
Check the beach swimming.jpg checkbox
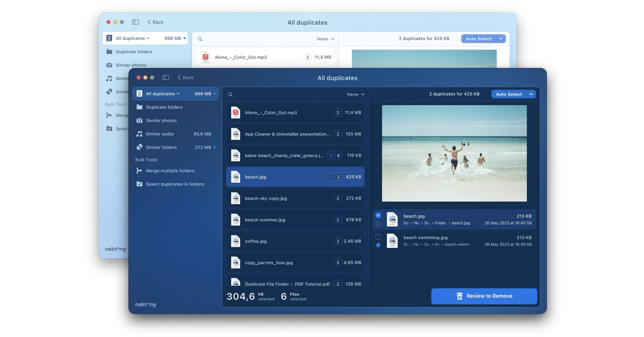pyautogui.click(x=378, y=237)
